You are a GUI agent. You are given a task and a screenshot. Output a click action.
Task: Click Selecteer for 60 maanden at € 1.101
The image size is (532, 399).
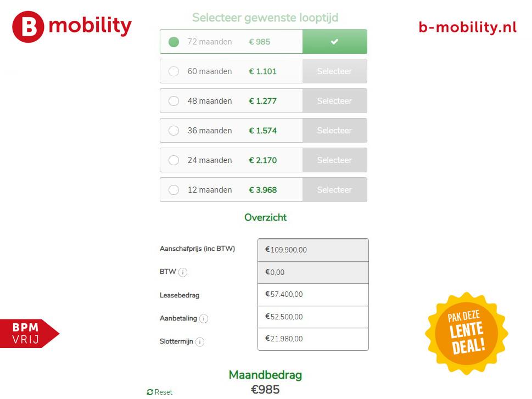334,71
